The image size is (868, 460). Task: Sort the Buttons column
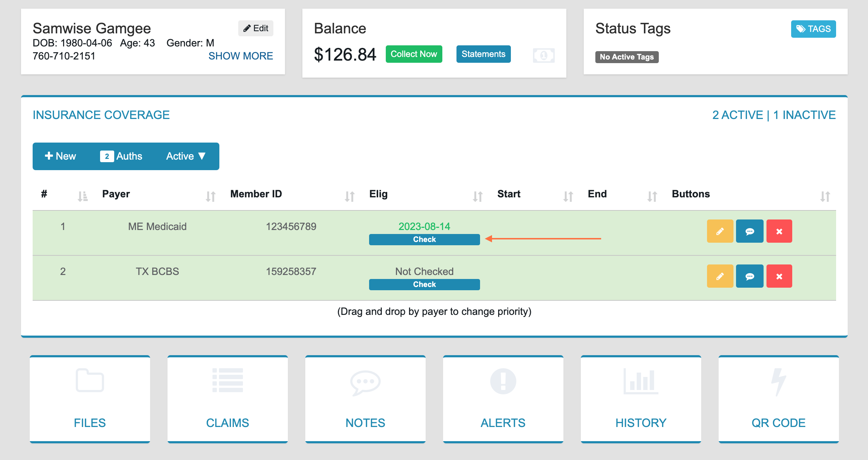point(824,196)
